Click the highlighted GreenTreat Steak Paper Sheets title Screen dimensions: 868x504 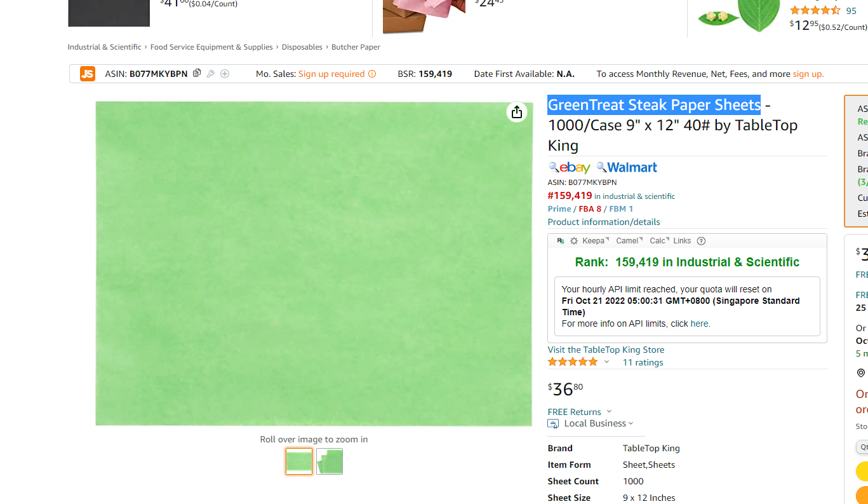654,104
